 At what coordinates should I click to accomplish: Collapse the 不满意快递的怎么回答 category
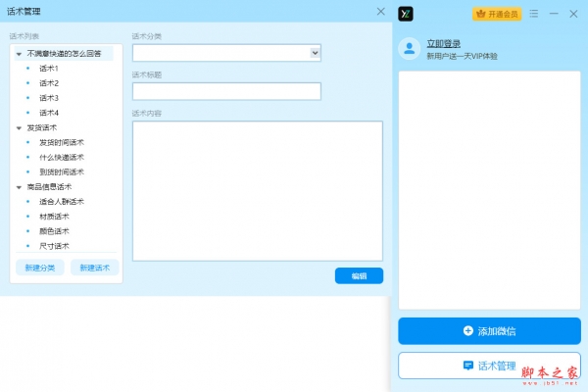tap(19, 54)
